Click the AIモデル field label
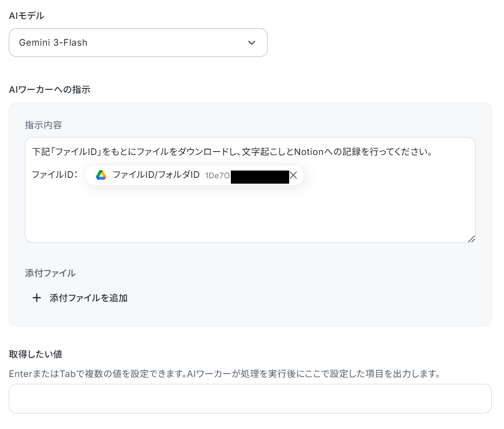The height and width of the screenshot is (429, 504). point(26,16)
